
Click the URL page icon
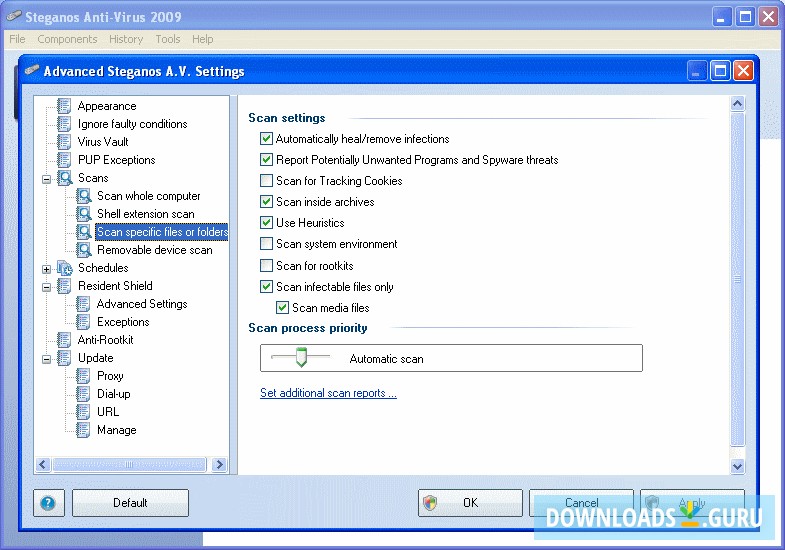pyautogui.click(x=83, y=412)
